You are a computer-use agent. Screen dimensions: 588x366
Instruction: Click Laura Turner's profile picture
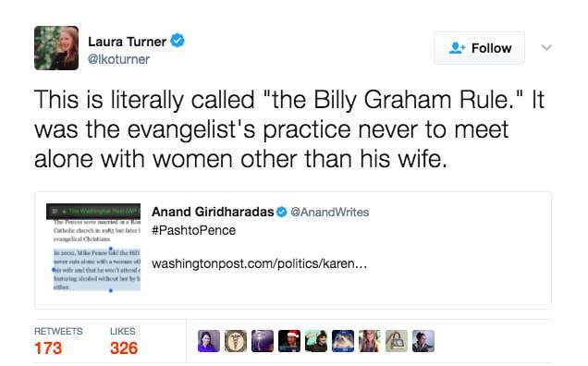click(x=56, y=48)
